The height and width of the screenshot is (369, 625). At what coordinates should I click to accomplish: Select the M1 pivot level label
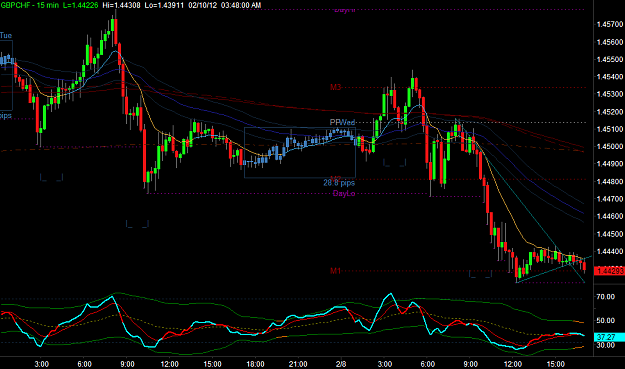(x=336, y=271)
